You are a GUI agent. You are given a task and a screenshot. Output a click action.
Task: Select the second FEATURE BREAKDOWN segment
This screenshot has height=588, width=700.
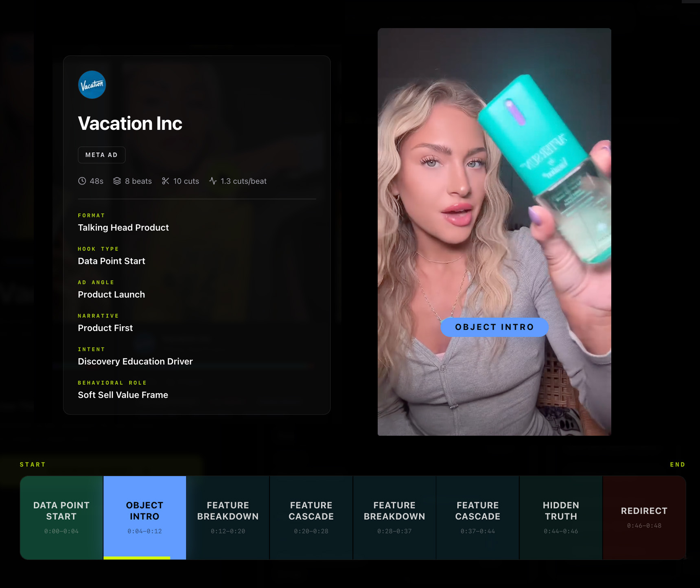pos(394,517)
